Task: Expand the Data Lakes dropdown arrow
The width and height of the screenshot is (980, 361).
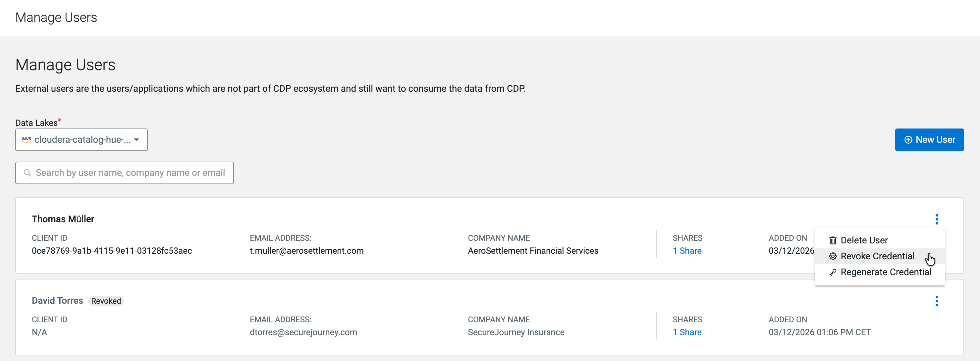Action: [x=136, y=140]
